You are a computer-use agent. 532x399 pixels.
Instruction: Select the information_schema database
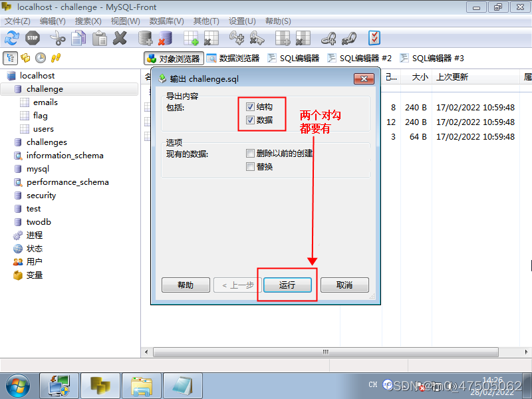point(65,156)
